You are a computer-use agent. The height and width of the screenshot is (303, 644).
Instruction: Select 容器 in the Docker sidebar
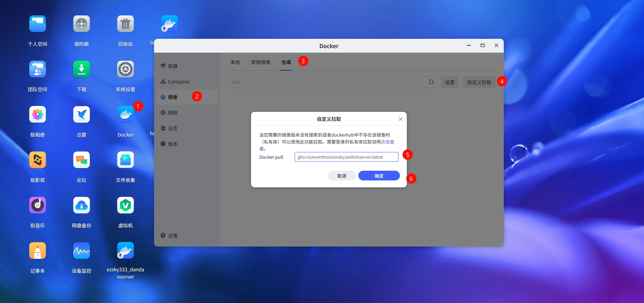pos(172,66)
